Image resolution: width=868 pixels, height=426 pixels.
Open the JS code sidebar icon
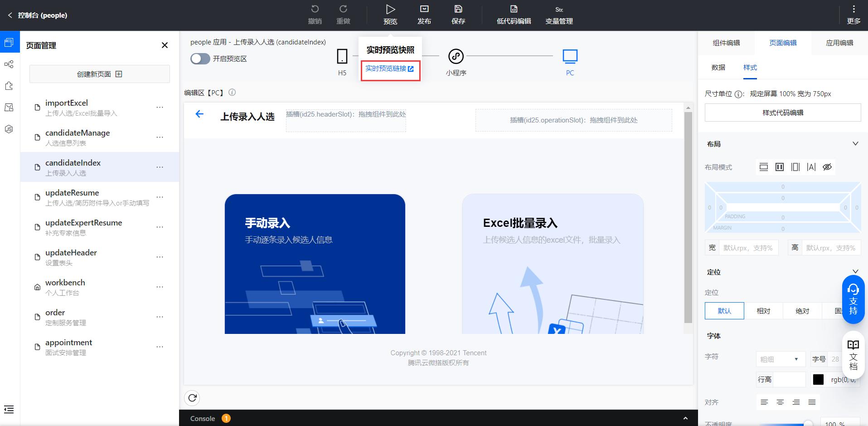[x=9, y=129]
